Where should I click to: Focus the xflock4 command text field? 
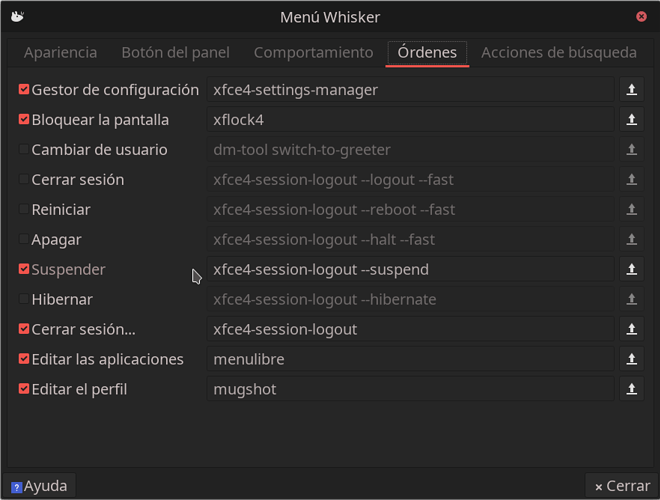(410, 120)
